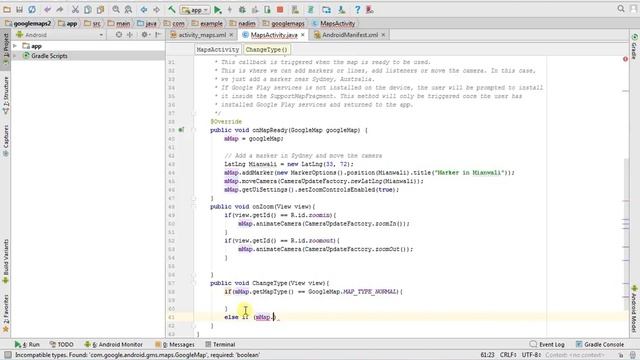Click the Search Everywhere magnifier icon
This screenshot has width=640, height=360.
click(621, 9)
